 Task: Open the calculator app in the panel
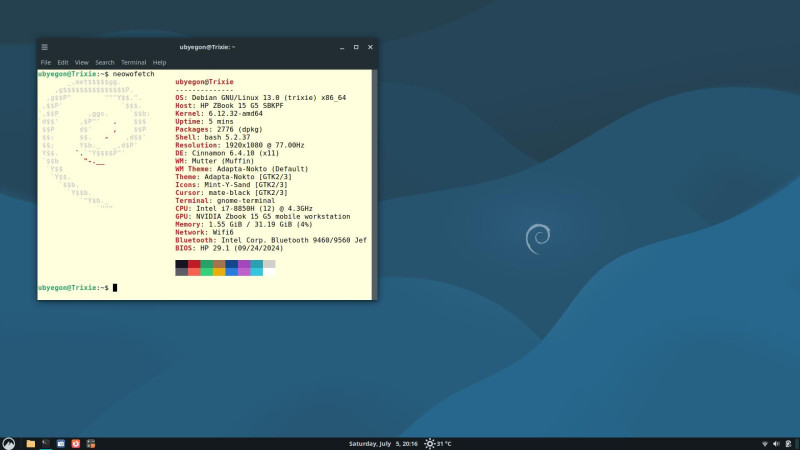click(91, 444)
